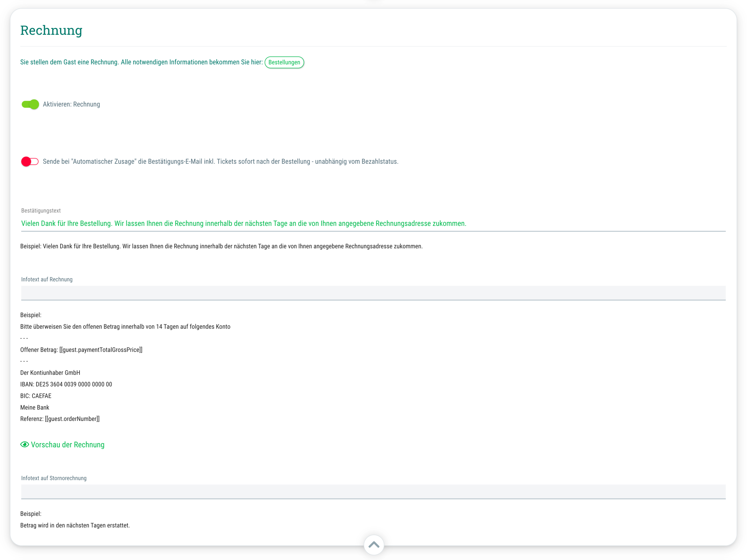Click the Bestätigungstext field label
747x560 pixels.
pos(41,210)
